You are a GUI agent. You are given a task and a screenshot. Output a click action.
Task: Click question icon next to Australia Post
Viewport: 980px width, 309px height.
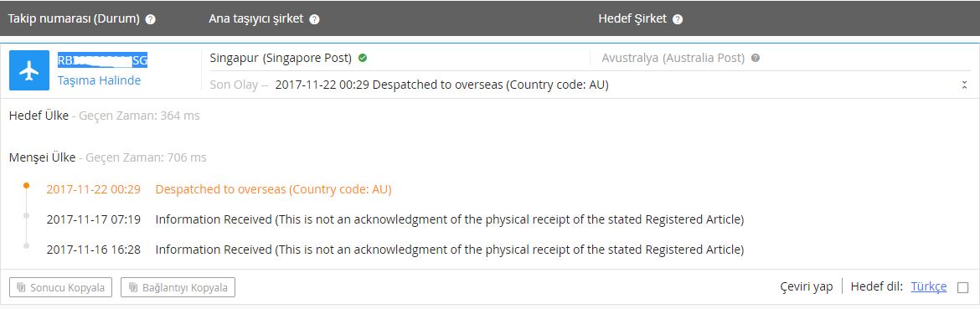pos(756,58)
